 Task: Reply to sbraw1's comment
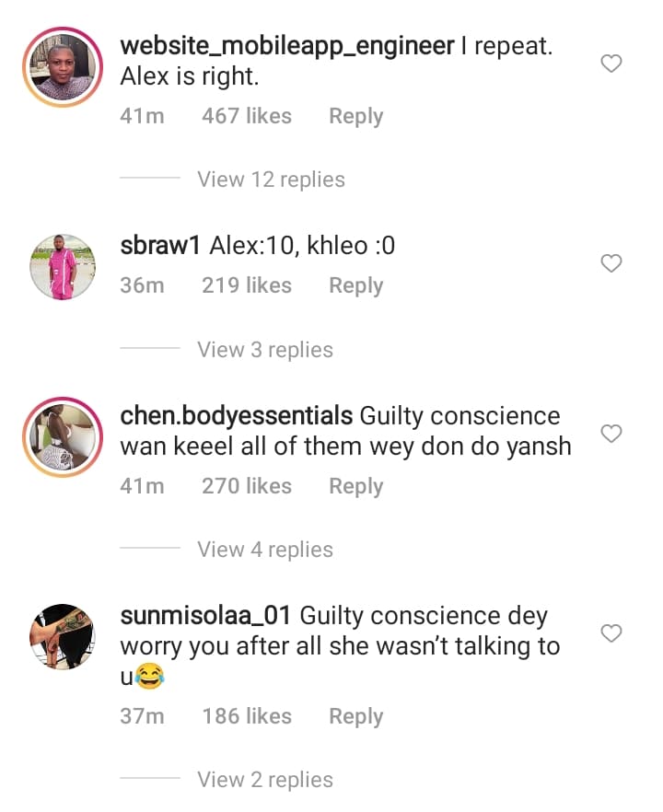(x=355, y=286)
